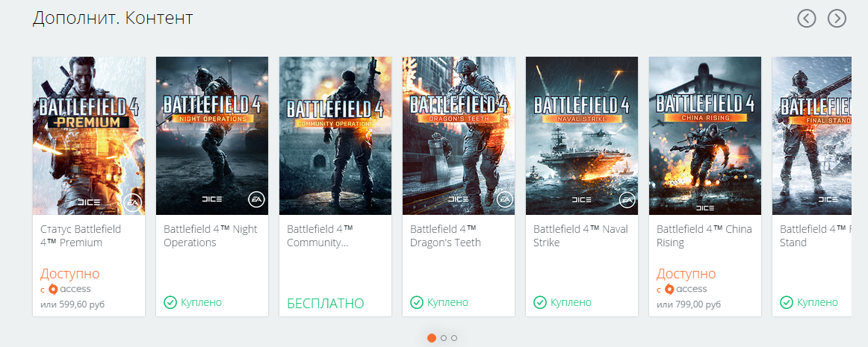Viewport: 868px width, 347px height.
Task: Click 'Куплено' checkmark icon under Night Operations
Action: pos(170,302)
